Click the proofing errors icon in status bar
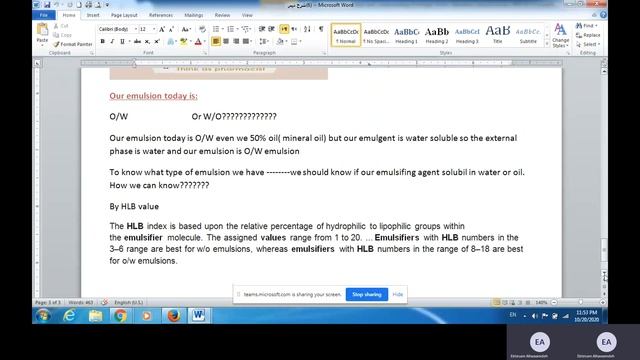 tap(104, 302)
